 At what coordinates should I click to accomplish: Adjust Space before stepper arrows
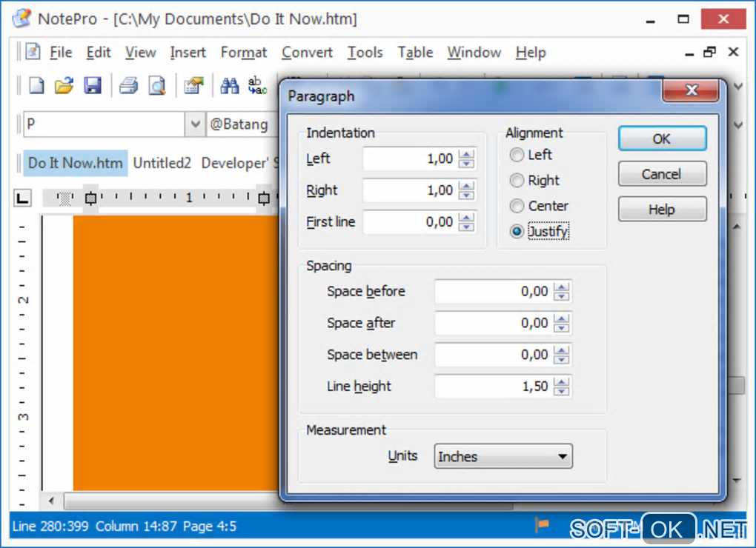click(561, 291)
